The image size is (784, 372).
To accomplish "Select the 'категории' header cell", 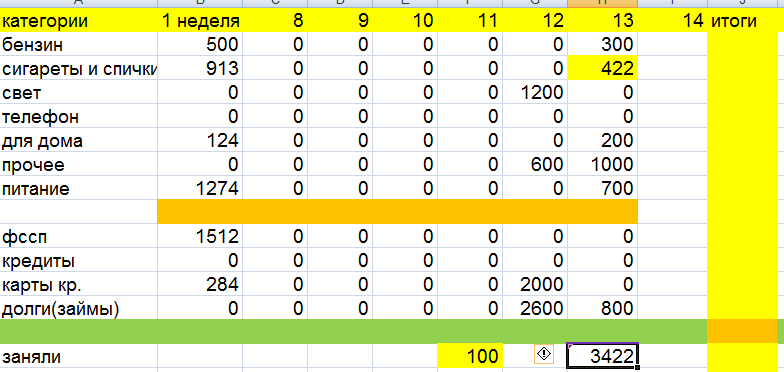I will tap(78, 20).
